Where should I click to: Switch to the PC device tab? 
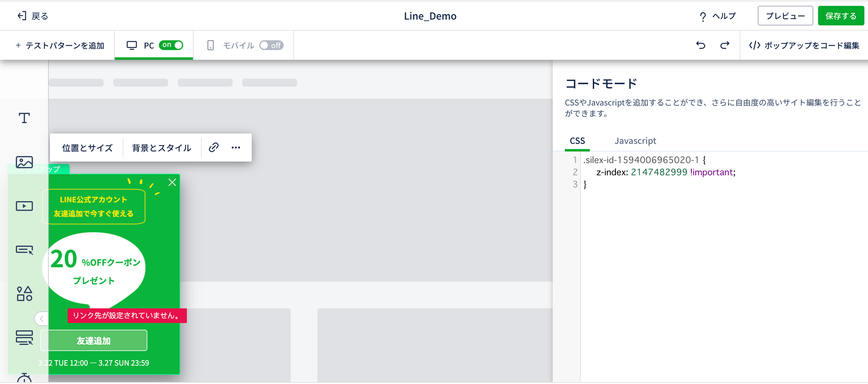point(154,45)
